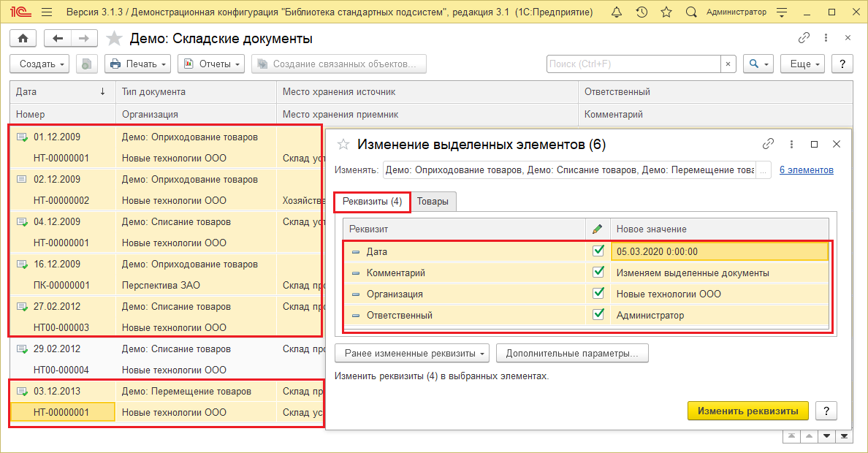868x453 pixels.
Task: Open Дополнительные параметры… dialog
Action: pos(572,354)
